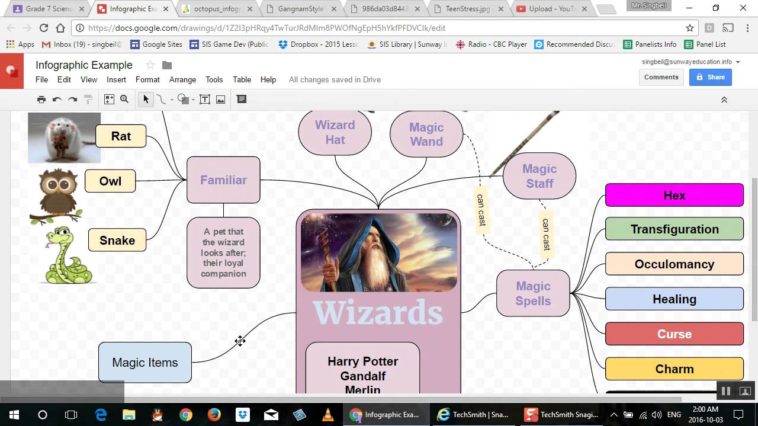Screen dimensions: 758x426
Task: Collapse the menus with double chevron
Action: pos(723,99)
